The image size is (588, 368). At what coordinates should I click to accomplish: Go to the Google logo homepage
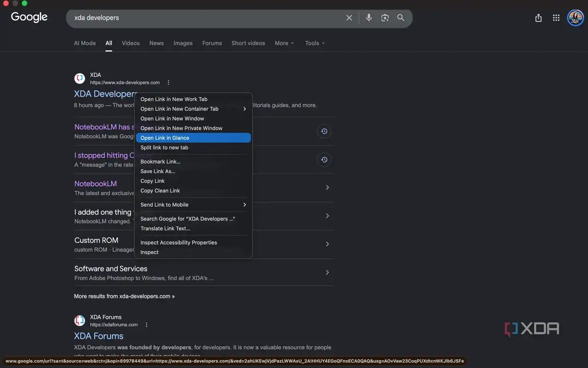click(29, 17)
